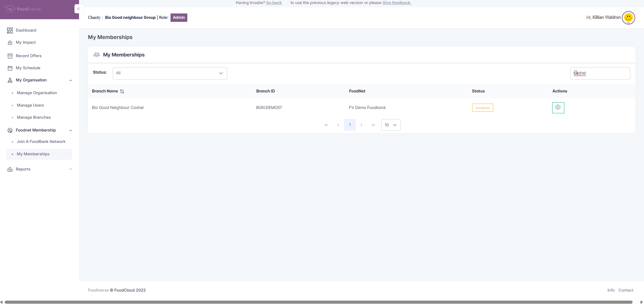Collapse the sidebar with double-chevron icon
The height and width of the screenshot is (304, 644).
click(78, 9)
